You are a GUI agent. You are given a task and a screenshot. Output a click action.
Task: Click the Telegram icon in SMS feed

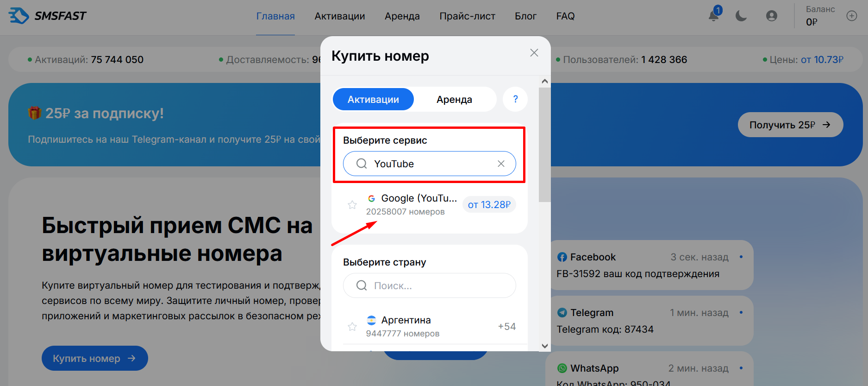point(562,313)
